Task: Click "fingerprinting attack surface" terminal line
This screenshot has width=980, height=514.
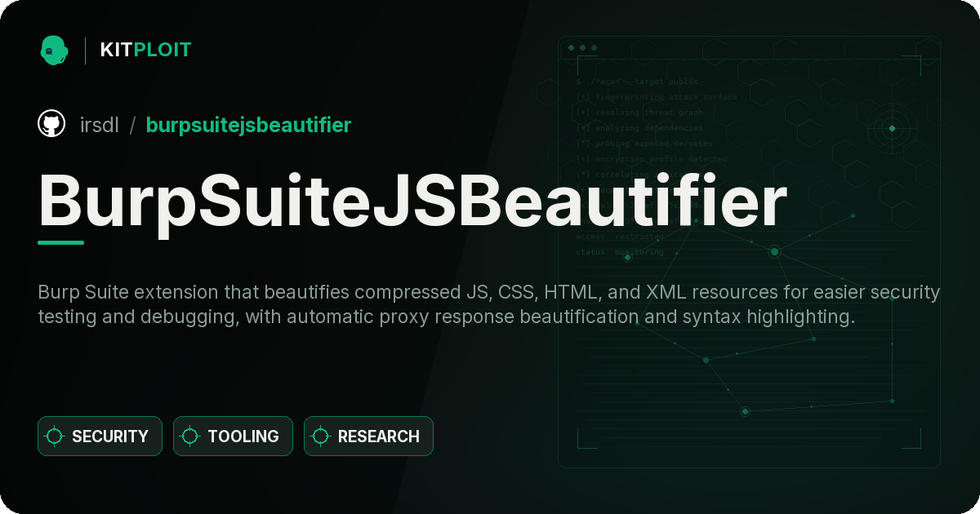Action: tap(656, 97)
